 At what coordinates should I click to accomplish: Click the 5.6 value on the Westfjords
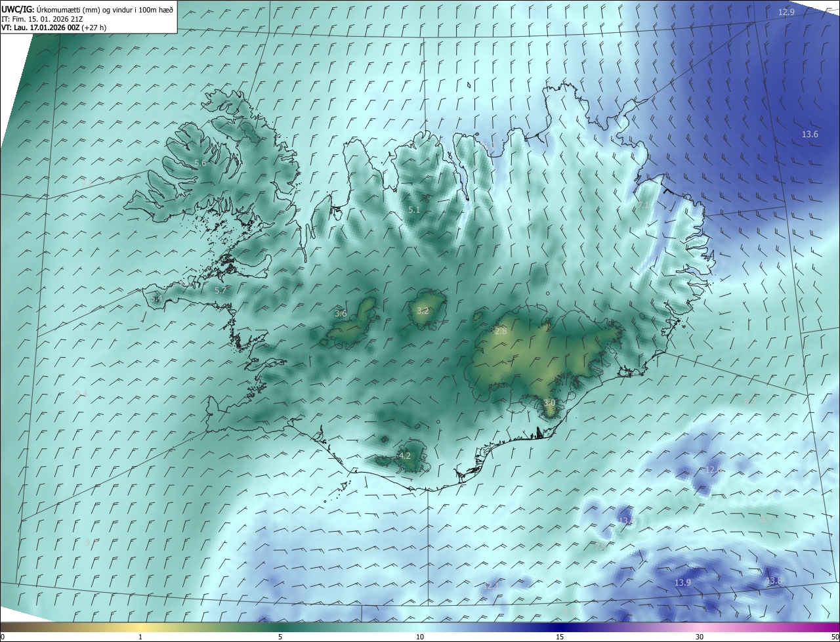200,163
